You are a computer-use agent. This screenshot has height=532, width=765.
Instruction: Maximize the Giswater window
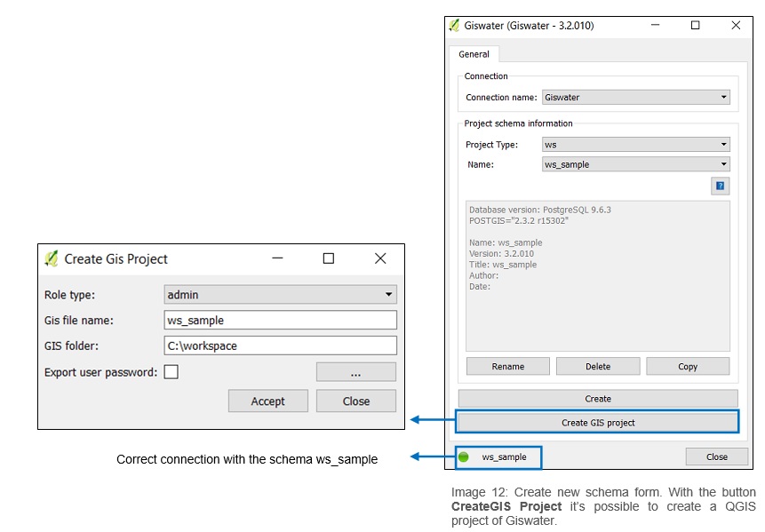point(695,25)
